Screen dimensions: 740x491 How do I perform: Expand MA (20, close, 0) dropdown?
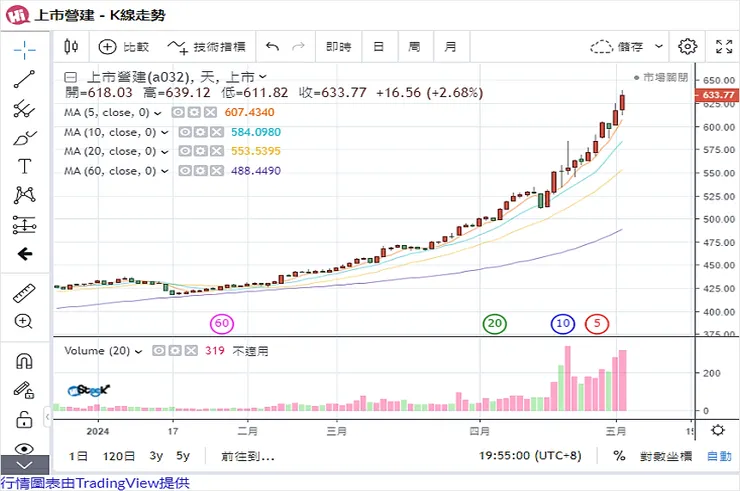[164, 152]
